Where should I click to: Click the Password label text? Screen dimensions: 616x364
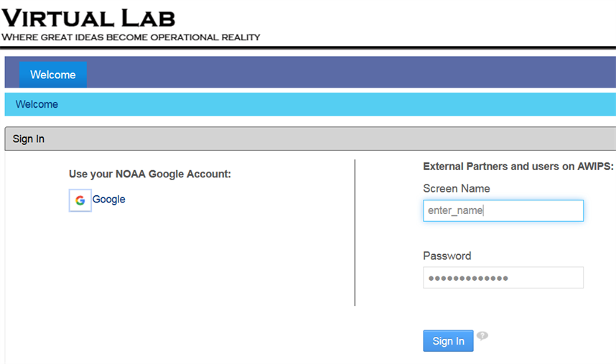tap(447, 256)
